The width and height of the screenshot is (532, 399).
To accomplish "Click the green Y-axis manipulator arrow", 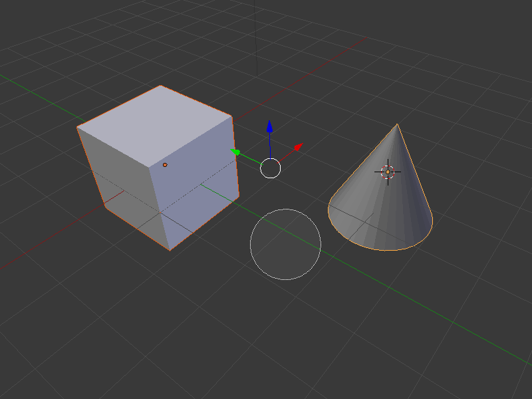I will click(x=235, y=152).
